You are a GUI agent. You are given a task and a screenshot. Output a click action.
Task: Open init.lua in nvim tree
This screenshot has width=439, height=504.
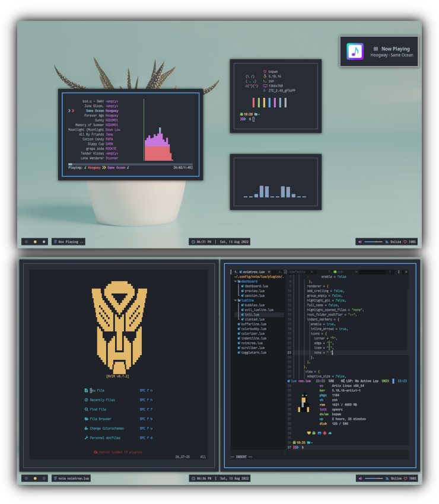click(x=252, y=314)
